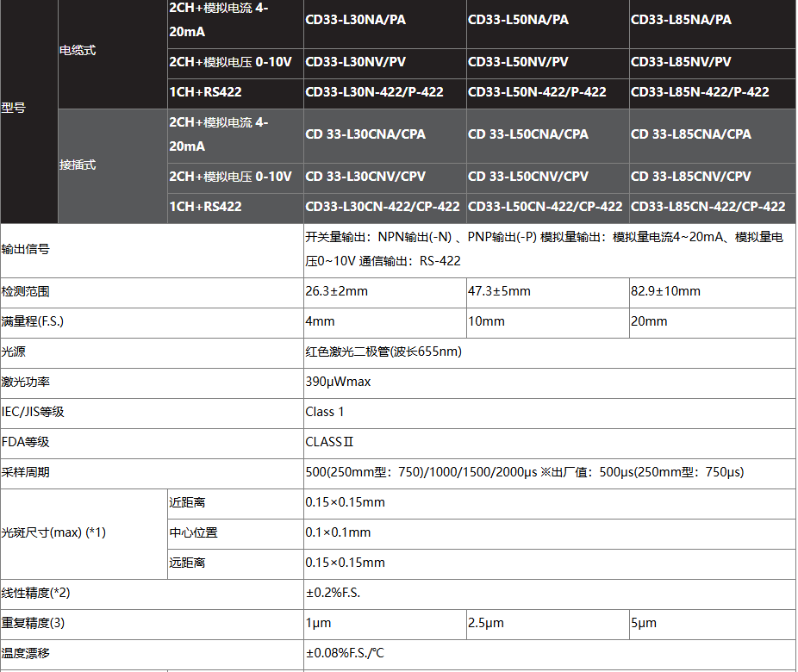Image resolution: width=798 pixels, height=672 pixels.
Task: Select the CD 33-L50CNA/CPA model cell
Action: tap(527, 134)
